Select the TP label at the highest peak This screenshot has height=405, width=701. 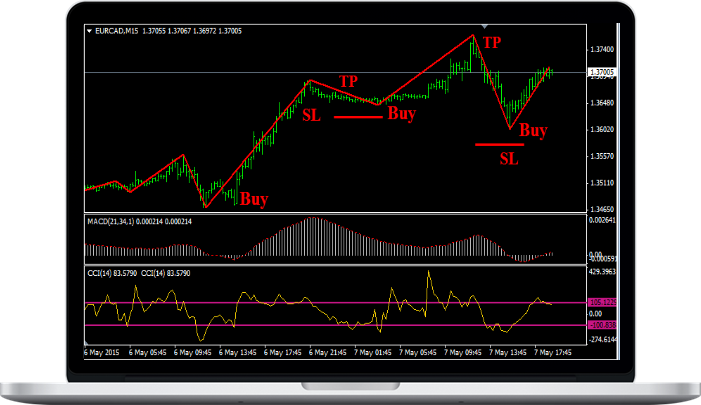tap(492, 42)
